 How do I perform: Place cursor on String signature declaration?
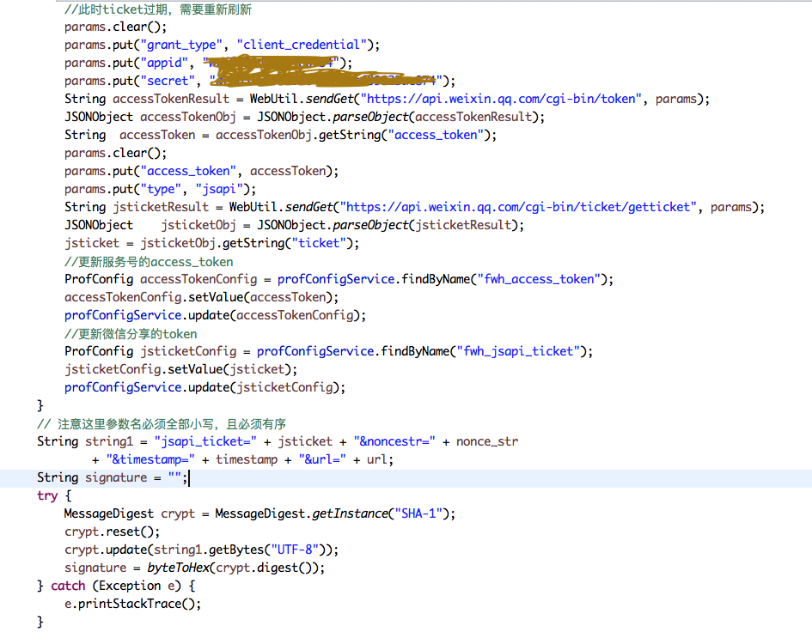[113, 477]
